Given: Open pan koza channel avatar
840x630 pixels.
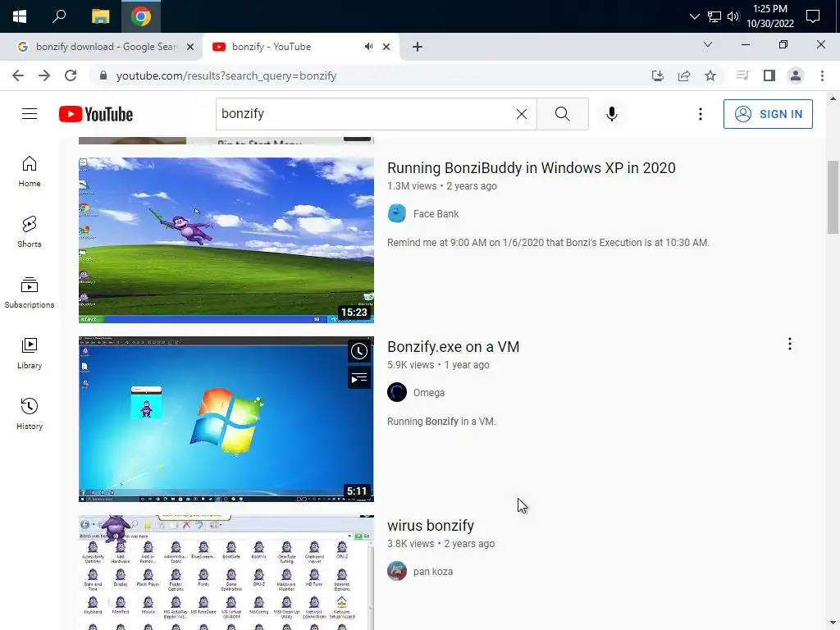Looking at the screenshot, I should 397,571.
